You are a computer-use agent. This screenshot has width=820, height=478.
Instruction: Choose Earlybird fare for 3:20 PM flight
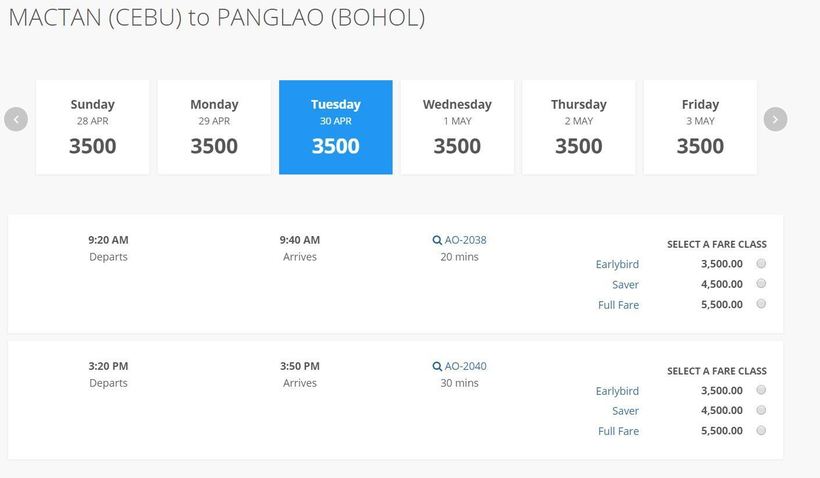click(x=761, y=390)
